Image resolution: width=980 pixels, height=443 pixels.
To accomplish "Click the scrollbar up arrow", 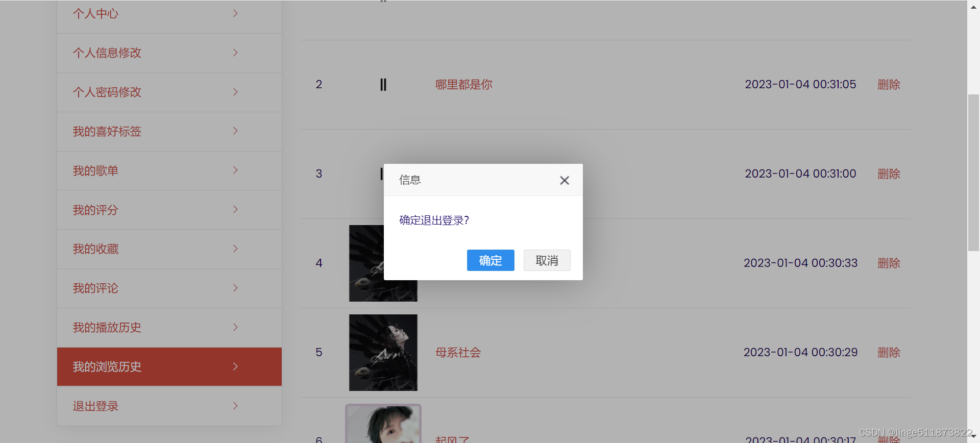I will [x=973, y=6].
